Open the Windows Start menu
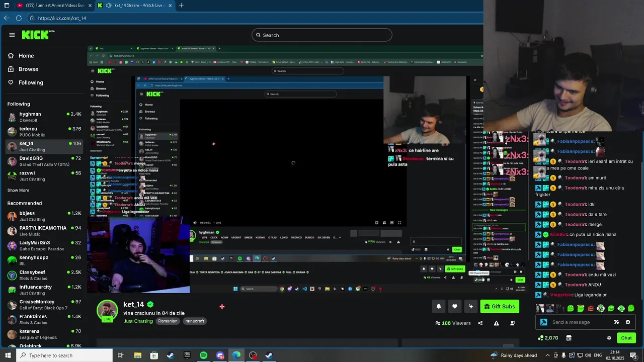The width and height of the screenshot is (644, 362). point(8,355)
